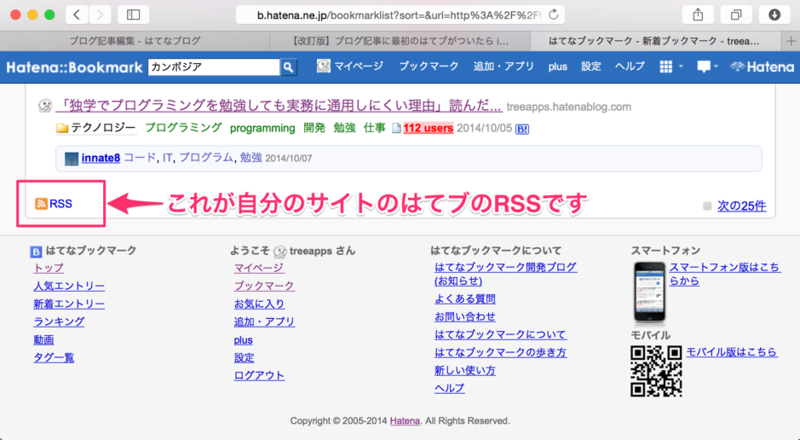Click the B icon beside はてなブックマーク in footer
Image resolution: width=800 pixels, height=440 pixels.
pos(36,251)
